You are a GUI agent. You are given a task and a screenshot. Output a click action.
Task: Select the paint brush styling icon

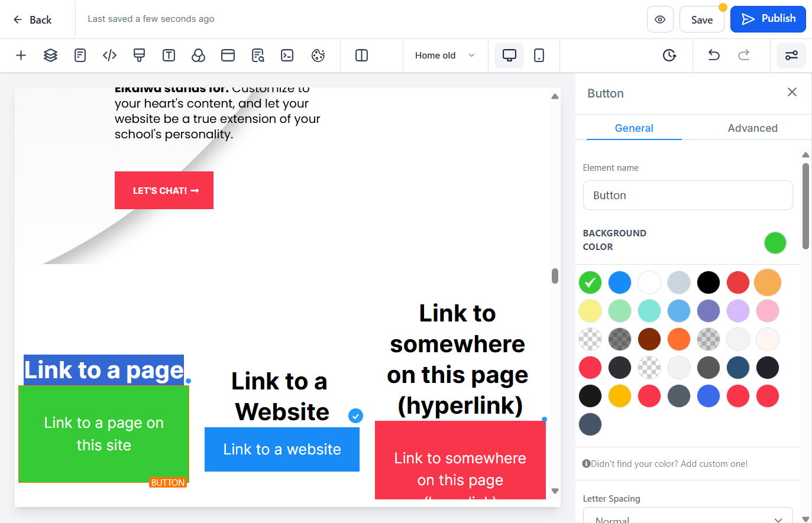pyautogui.click(x=139, y=56)
